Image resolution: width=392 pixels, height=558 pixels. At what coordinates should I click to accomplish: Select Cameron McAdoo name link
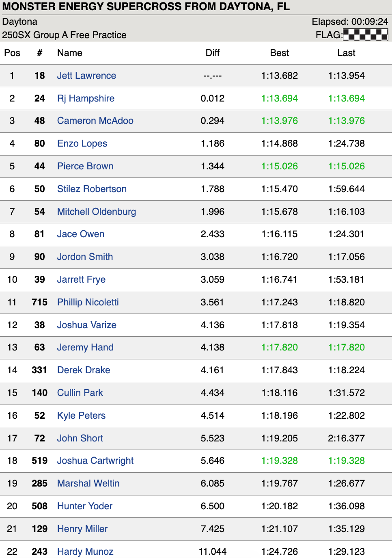point(95,121)
